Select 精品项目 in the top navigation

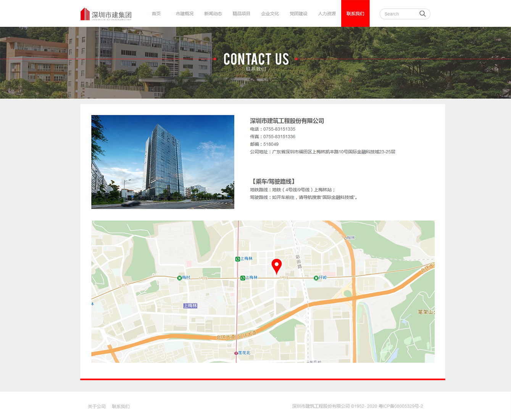click(241, 14)
